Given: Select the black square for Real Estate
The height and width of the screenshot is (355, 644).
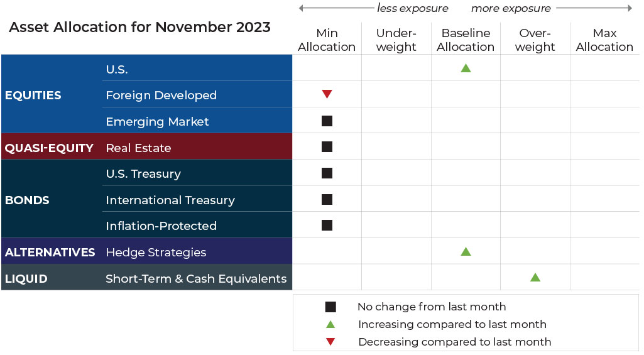Looking at the screenshot, I should coord(327,146).
